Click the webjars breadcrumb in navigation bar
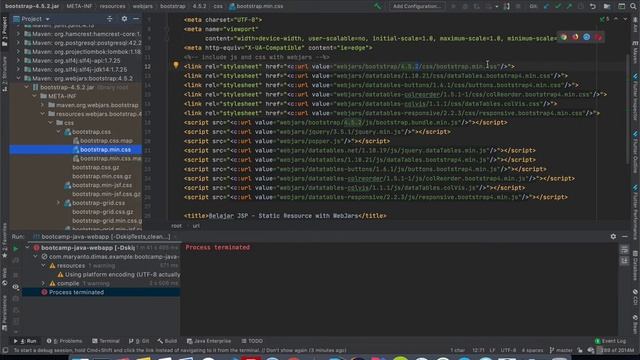This screenshot has height=360, width=640. click(142, 6)
